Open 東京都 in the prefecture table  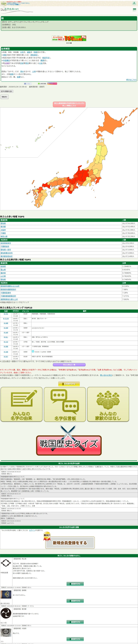coord(3,227)
